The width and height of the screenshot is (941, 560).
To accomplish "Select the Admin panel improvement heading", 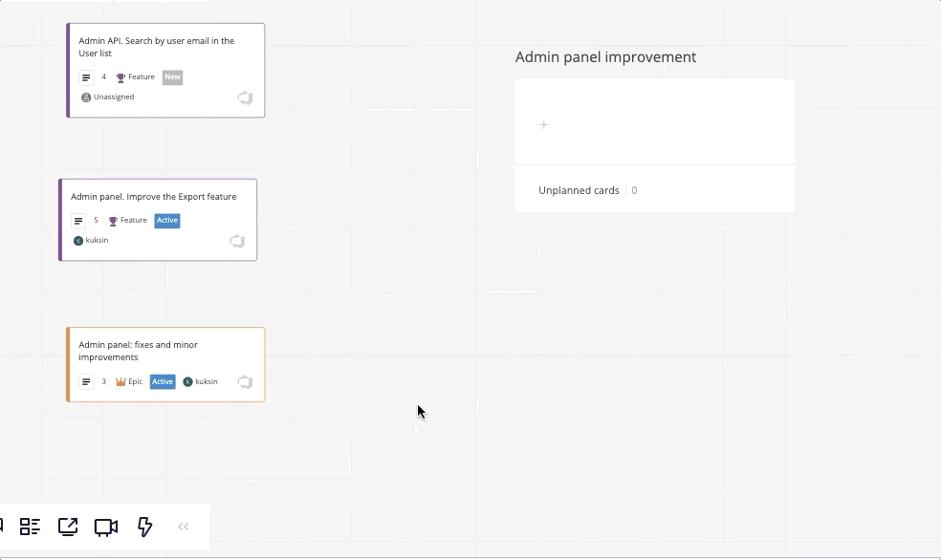I will (605, 57).
